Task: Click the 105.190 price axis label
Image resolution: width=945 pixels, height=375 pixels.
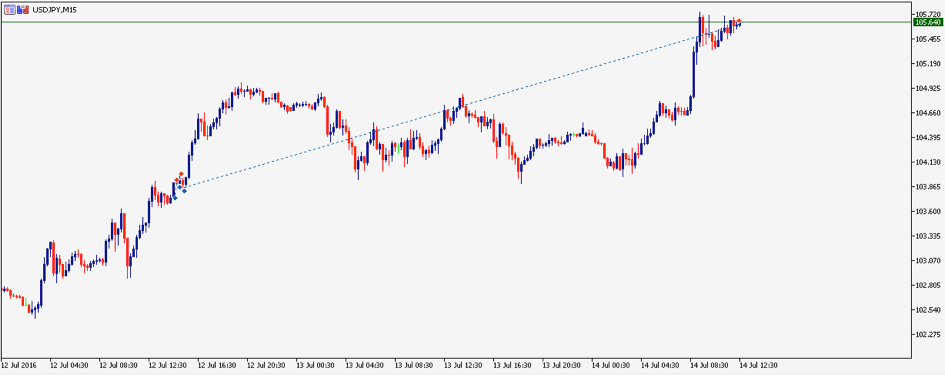Action: pyautogui.click(x=928, y=63)
